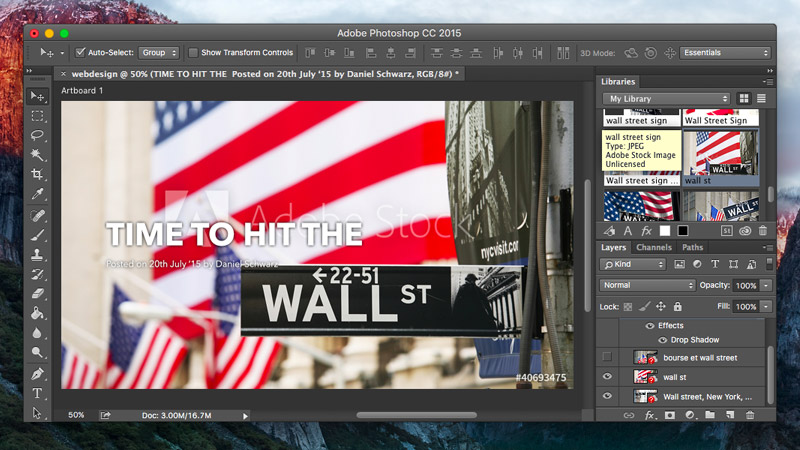Click Align left edges icon
The image size is (800, 450).
pos(371,53)
